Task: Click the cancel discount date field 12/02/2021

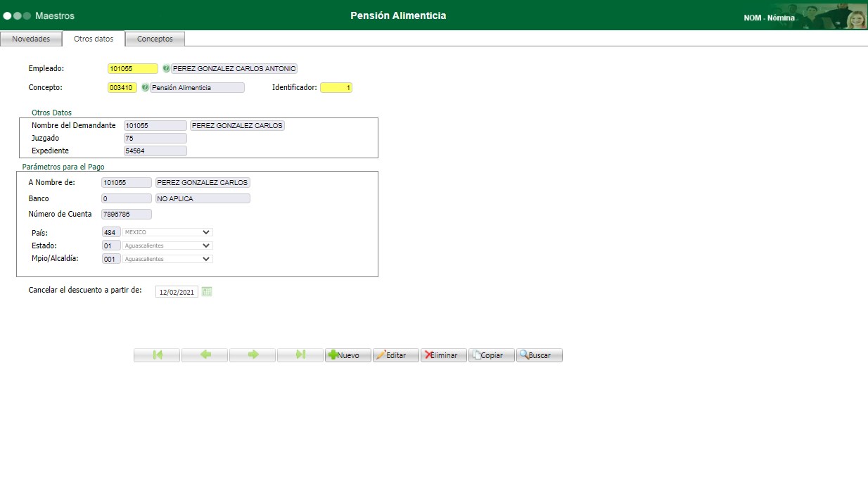Action: [x=177, y=292]
